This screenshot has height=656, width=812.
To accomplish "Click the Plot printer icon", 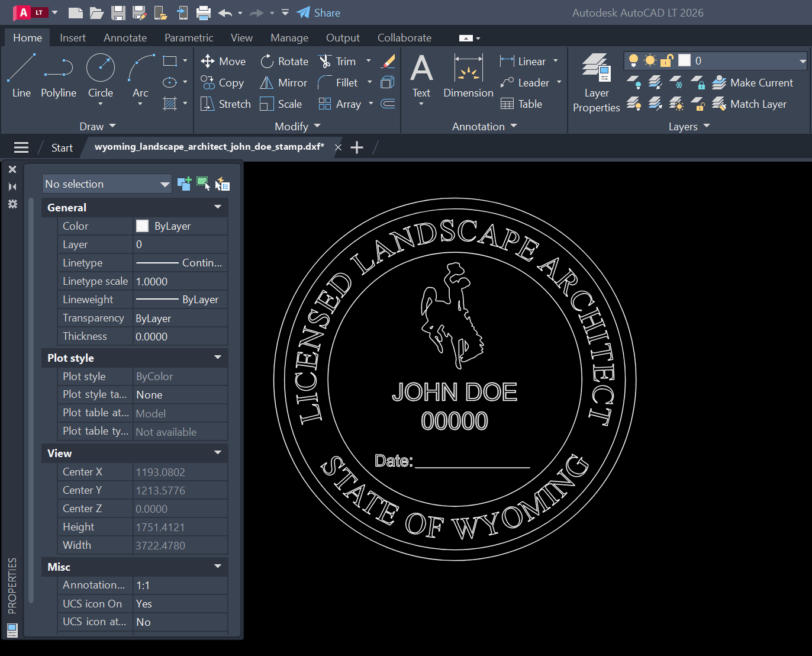I will pyautogui.click(x=203, y=12).
